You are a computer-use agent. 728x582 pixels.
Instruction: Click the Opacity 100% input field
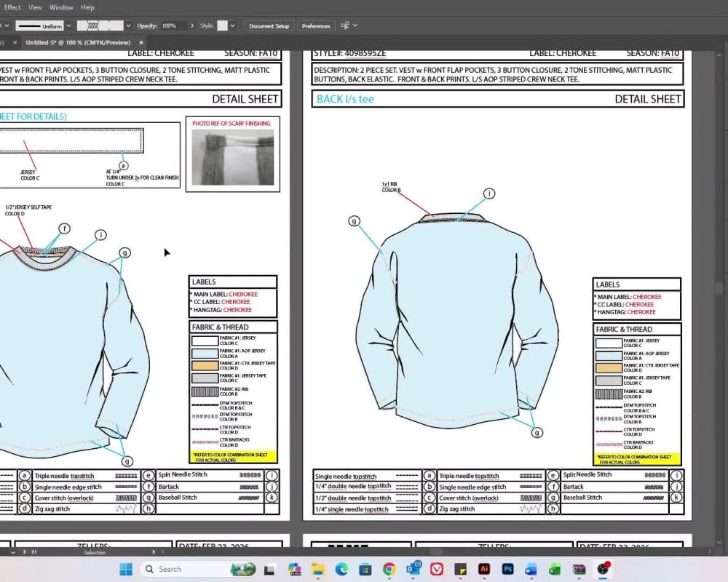click(173, 26)
